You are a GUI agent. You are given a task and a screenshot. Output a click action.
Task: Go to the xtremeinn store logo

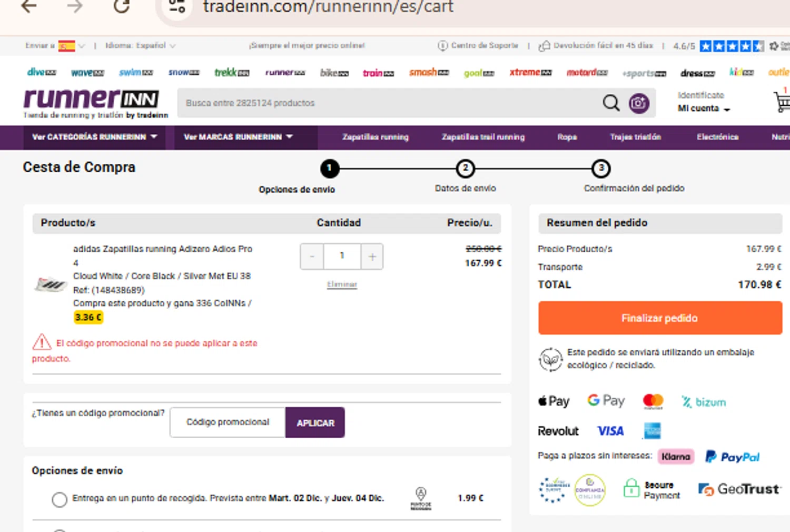click(530, 72)
